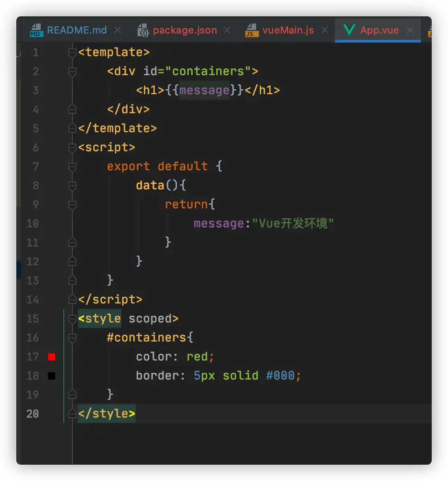Click fold end marker at line 20 </style>
Image resolution: width=448 pixels, height=481 pixels.
[72, 414]
